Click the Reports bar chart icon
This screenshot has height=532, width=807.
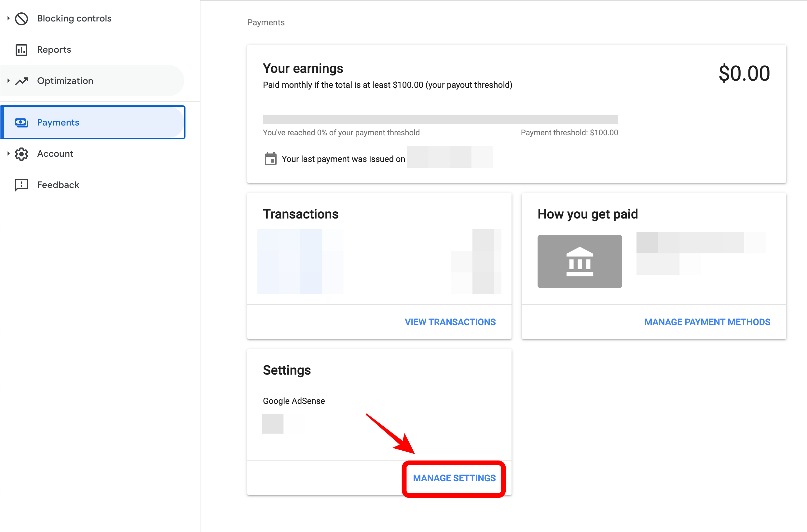[x=21, y=50]
